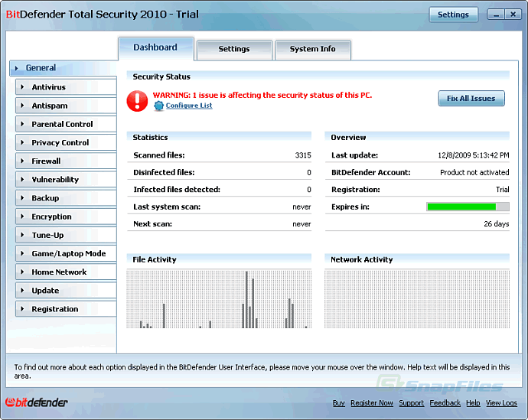Click the Network Activity graph
This screenshot has width=528, height=420.
[417, 298]
